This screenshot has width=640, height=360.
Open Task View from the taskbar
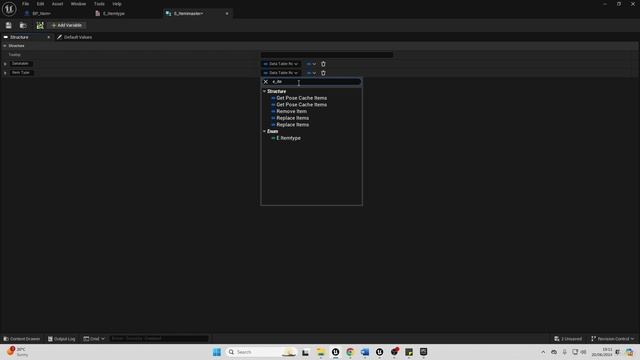pos(305,352)
